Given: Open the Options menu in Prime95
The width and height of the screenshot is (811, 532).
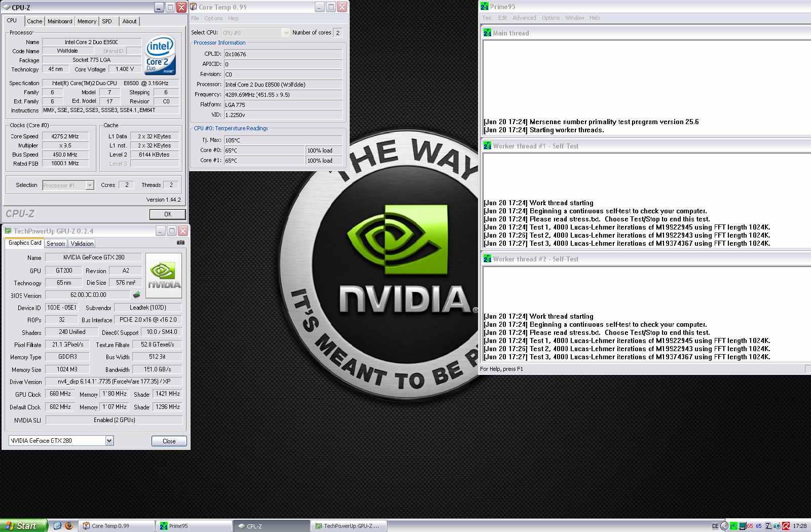Looking at the screenshot, I should 550,18.
